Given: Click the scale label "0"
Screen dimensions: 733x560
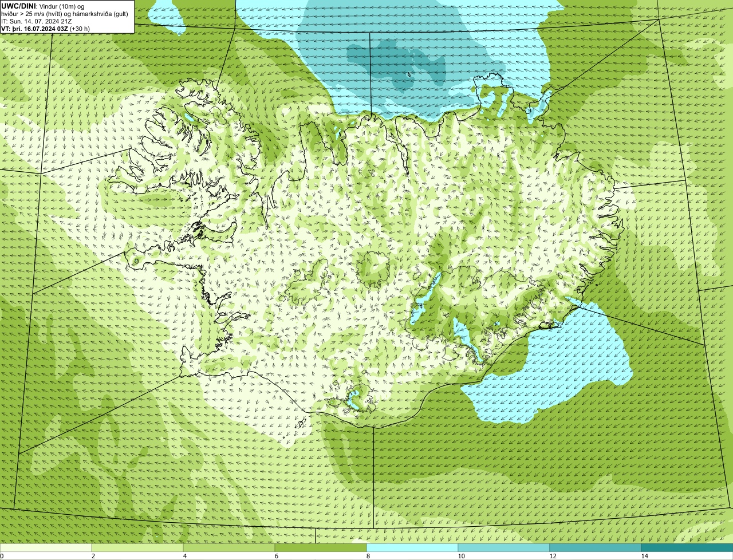Looking at the screenshot, I should (x=2, y=556).
